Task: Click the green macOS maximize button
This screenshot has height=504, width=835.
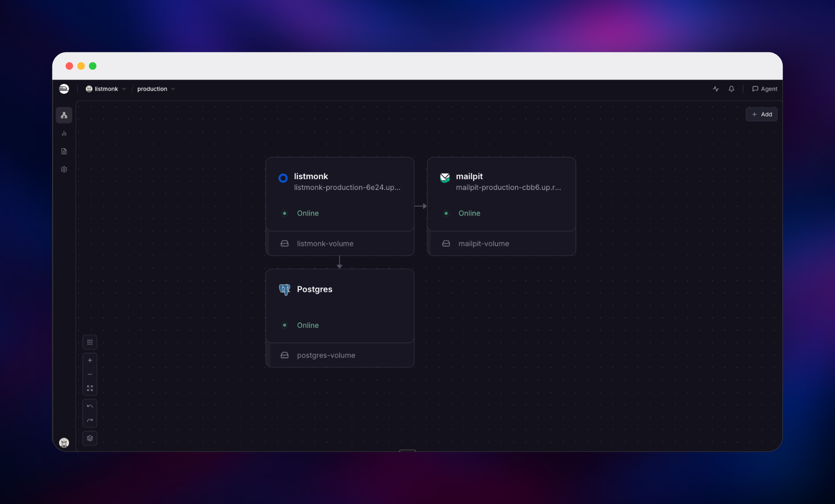Action: (93, 66)
